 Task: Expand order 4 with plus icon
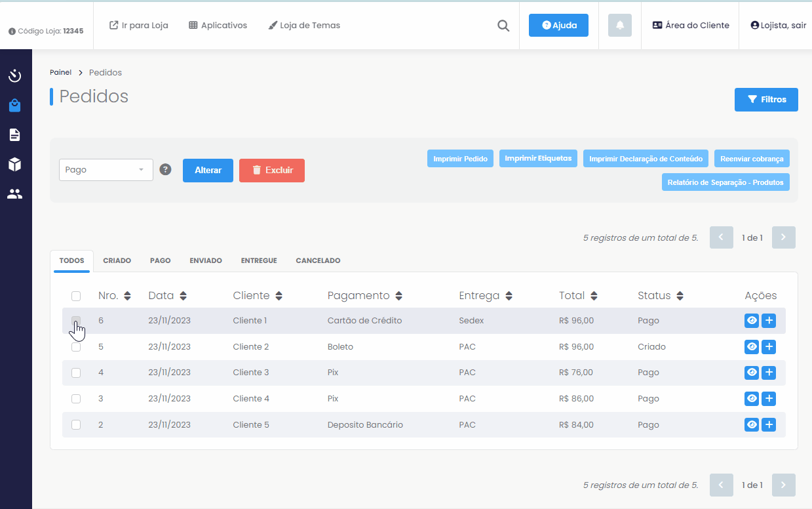coord(769,373)
